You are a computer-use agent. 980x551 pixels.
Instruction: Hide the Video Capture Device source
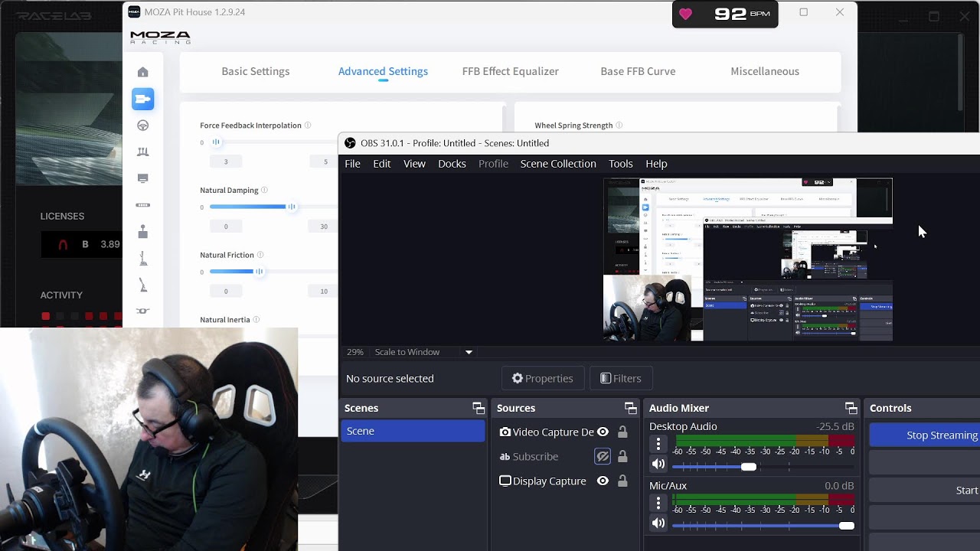[603, 432]
